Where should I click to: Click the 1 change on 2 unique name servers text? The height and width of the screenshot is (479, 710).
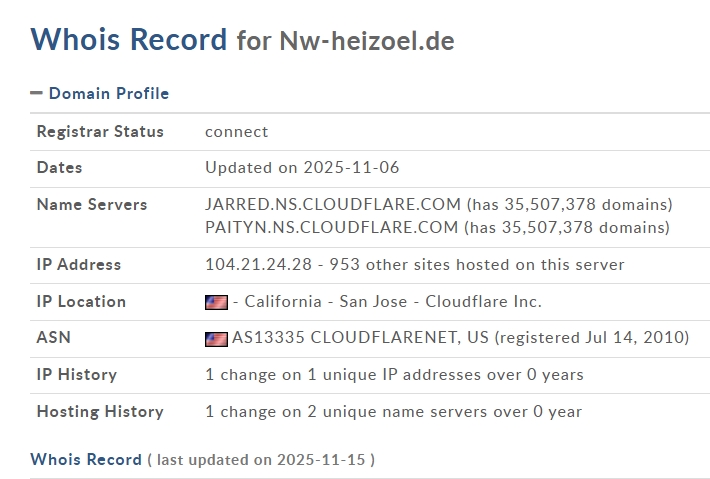(393, 412)
